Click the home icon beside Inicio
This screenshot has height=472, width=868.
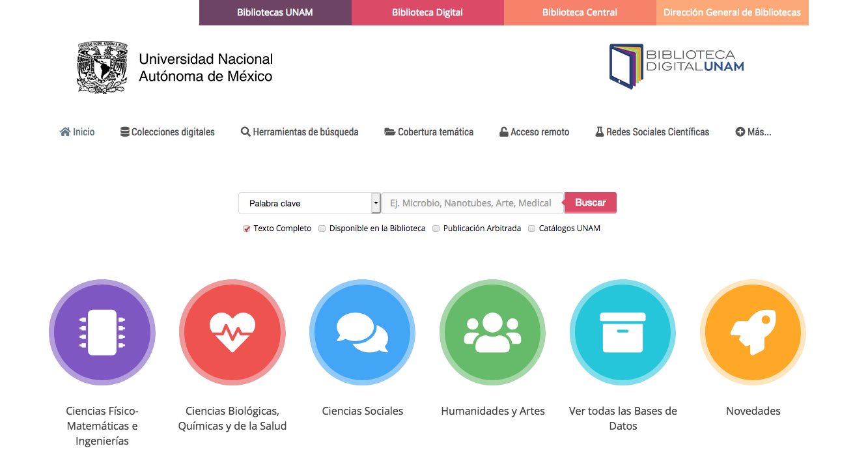tap(65, 132)
